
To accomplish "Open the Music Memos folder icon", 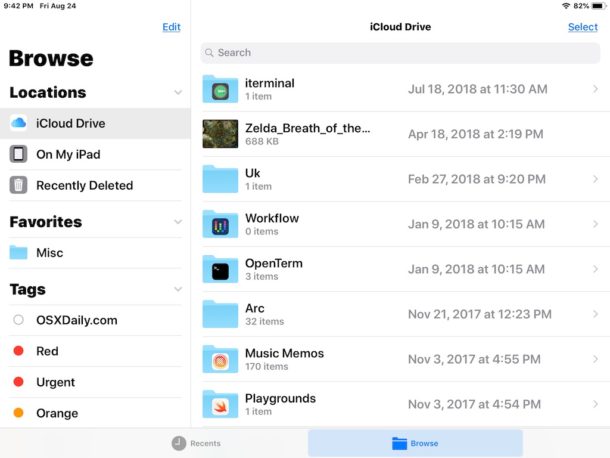I will click(x=220, y=359).
